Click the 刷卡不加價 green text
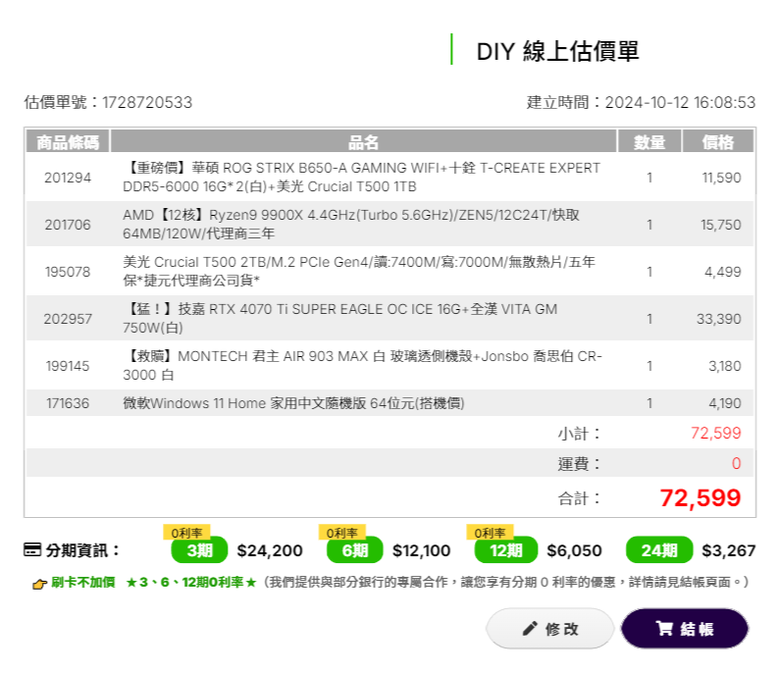The width and height of the screenshot is (780, 673). coord(83,582)
